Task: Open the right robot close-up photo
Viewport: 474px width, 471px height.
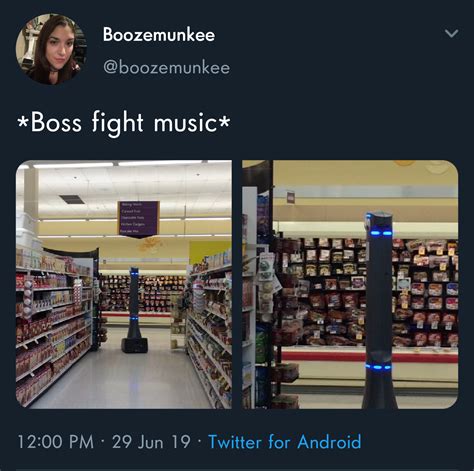Action: coord(350,284)
